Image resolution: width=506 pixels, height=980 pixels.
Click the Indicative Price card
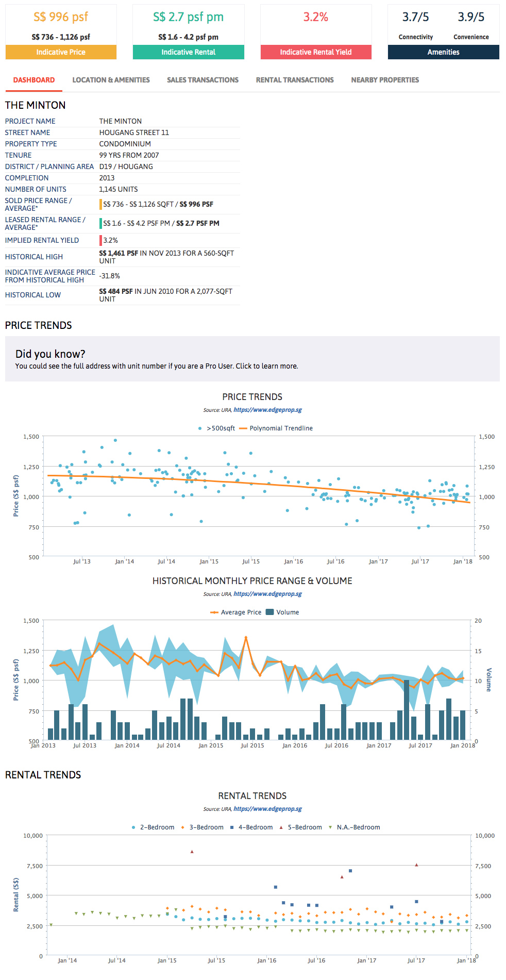[61, 32]
